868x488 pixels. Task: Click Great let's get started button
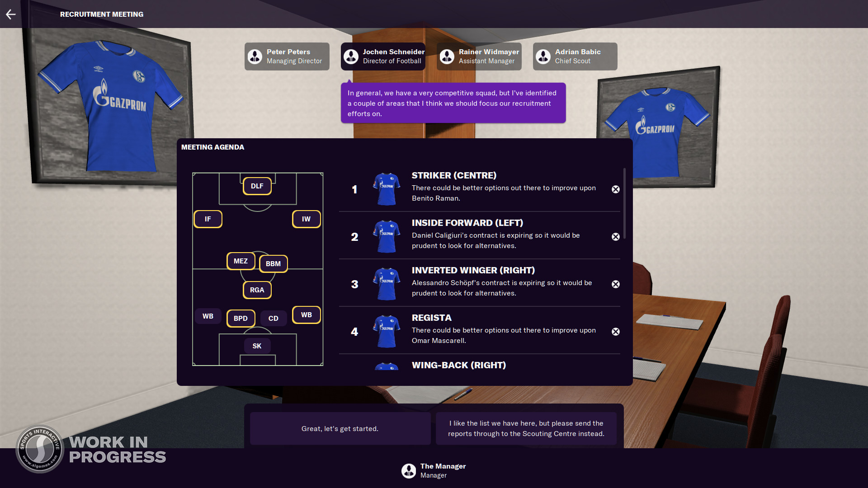point(339,428)
